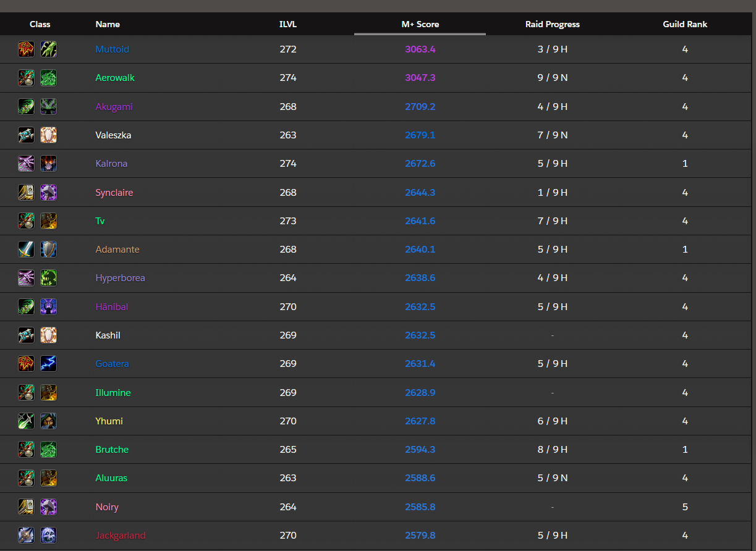Image resolution: width=756 pixels, height=551 pixels.
Task: Sort by the Guild Rank column header
Action: pyautogui.click(x=685, y=24)
